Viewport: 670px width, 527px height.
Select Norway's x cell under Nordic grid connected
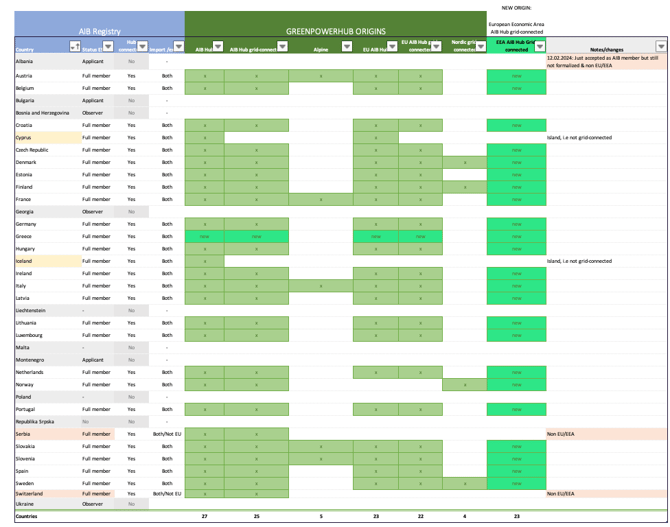pos(465,385)
